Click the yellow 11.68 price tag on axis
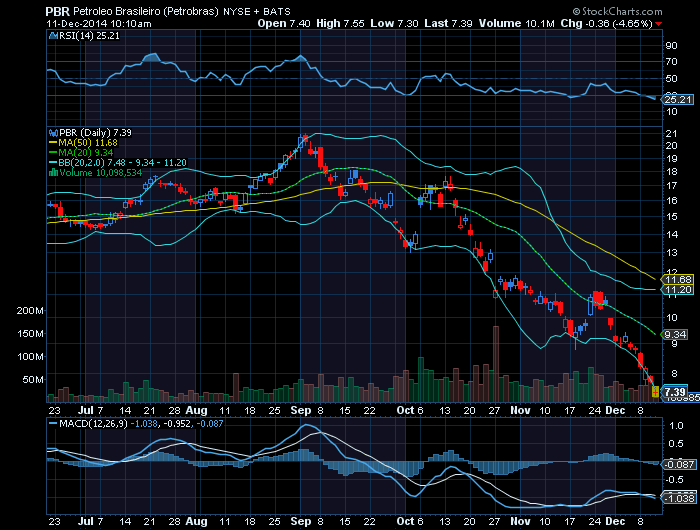The width and height of the screenshot is (700, 530). point(678,280)
